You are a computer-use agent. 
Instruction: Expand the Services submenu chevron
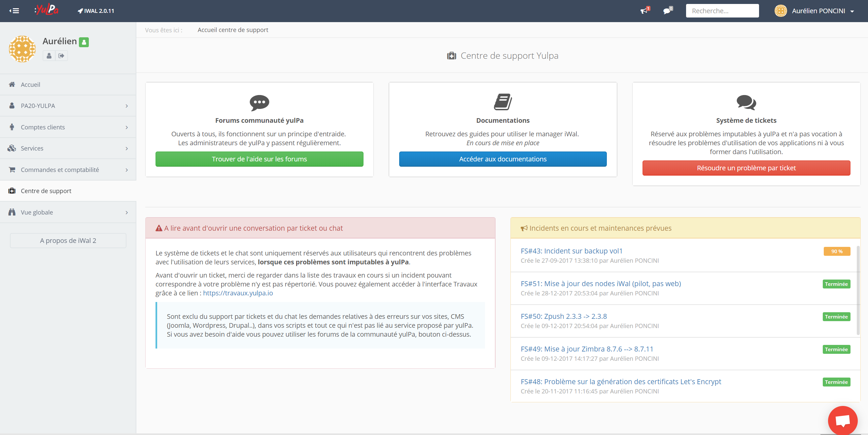pos(127,148)
